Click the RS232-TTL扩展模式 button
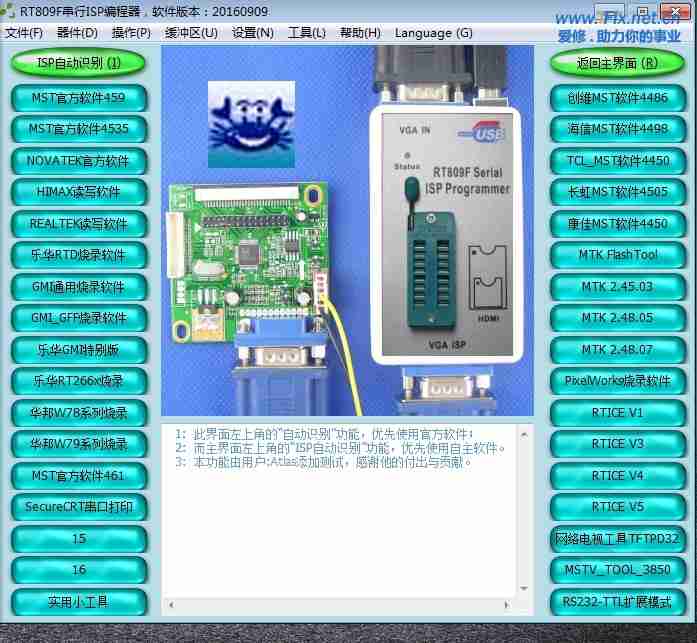 617,602
